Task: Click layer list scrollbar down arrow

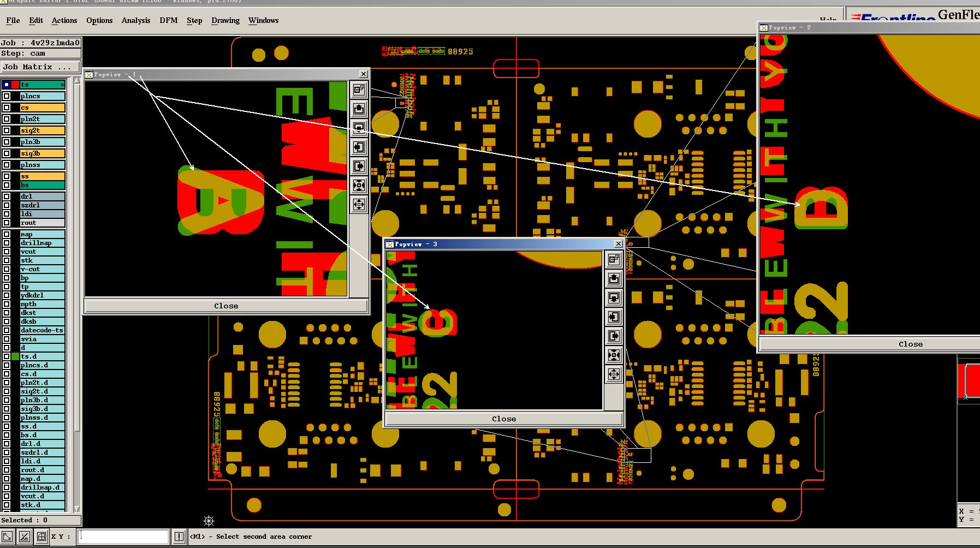Action: 77,509
